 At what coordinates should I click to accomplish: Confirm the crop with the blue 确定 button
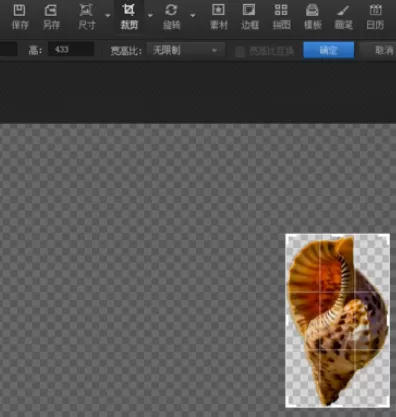coord(328,50)
